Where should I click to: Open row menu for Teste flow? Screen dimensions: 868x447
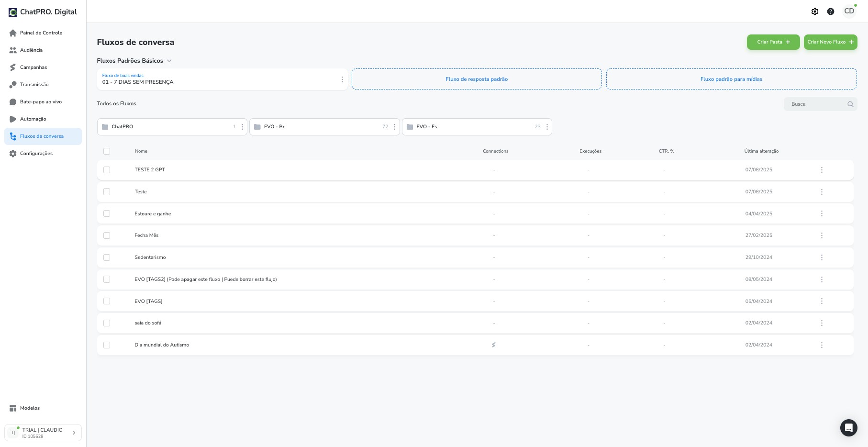point(822,192)
